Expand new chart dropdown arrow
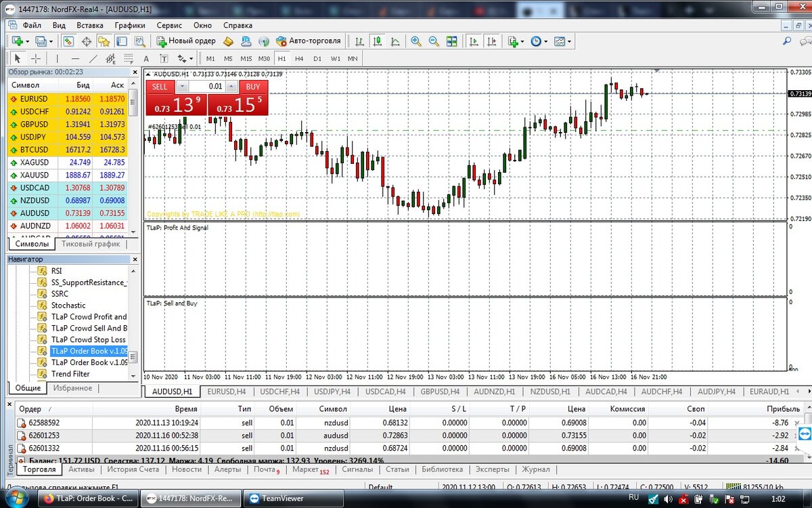This screenshot has width=812, height=508. click(x=28, y=41)
